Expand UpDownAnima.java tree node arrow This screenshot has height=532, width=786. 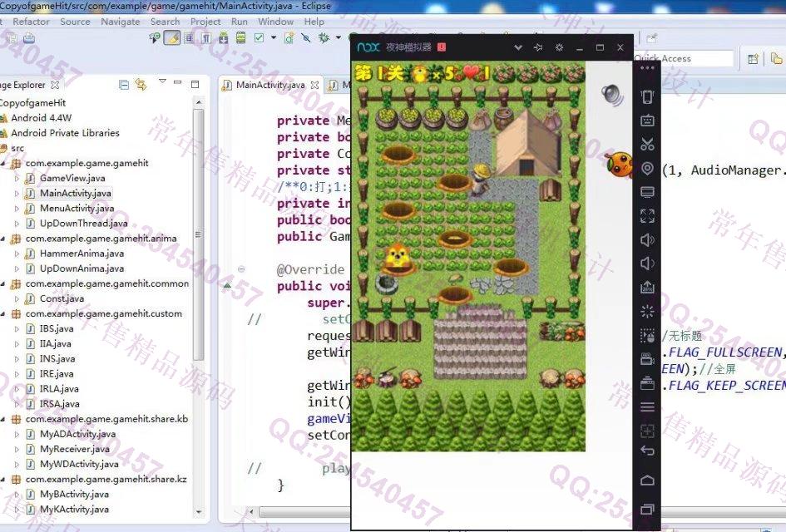(17, 268)
